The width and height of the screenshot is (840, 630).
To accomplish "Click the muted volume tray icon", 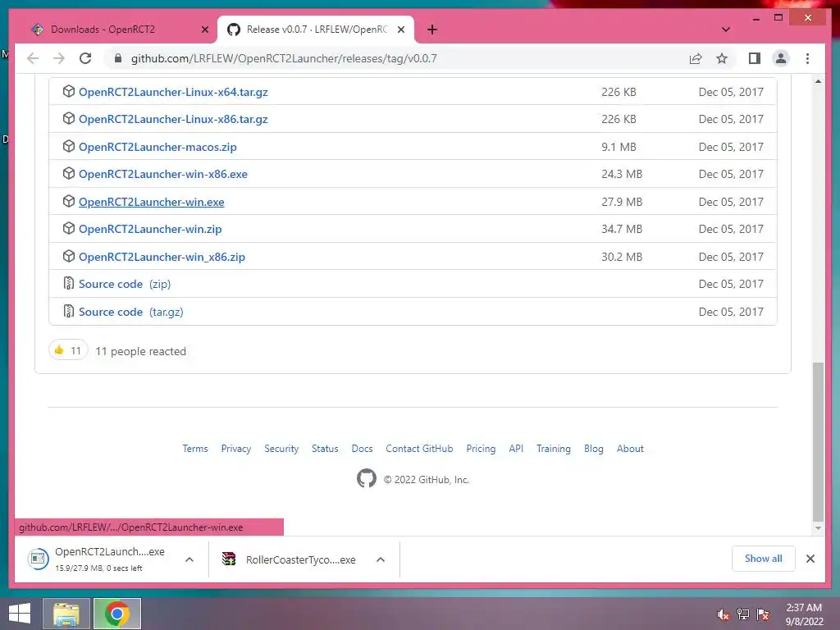I will pyautogui.click(x=724, y=614).
